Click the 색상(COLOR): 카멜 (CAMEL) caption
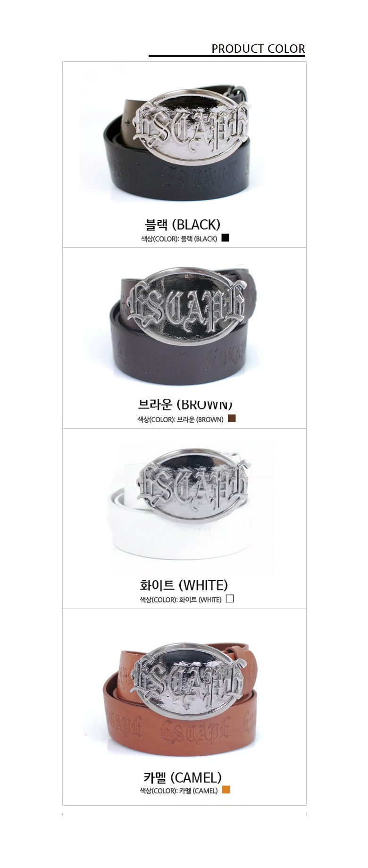The image size is (368, 868). click(x=178, y=791)
